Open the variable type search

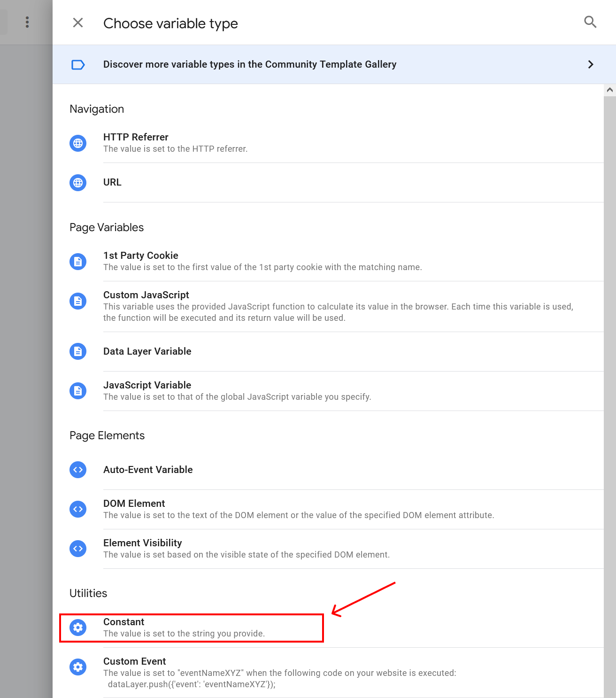coord(590,22)
